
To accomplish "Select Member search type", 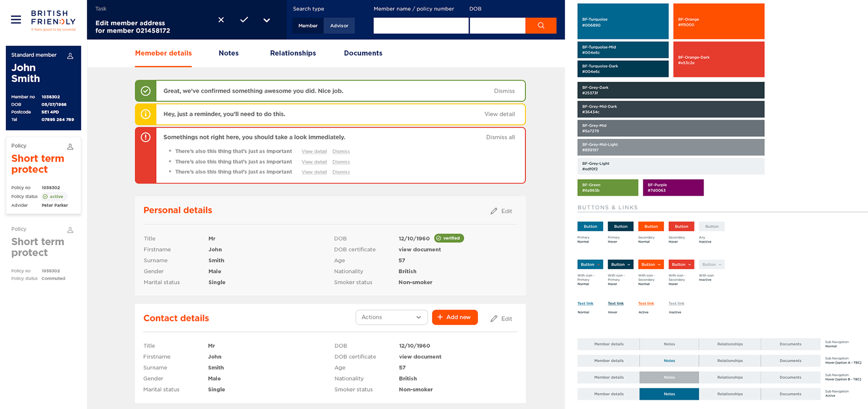I will (308, 26).
